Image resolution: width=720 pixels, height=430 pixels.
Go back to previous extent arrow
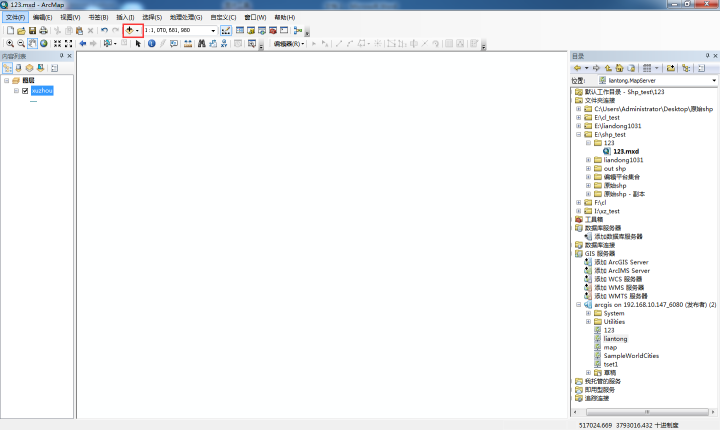83,44
